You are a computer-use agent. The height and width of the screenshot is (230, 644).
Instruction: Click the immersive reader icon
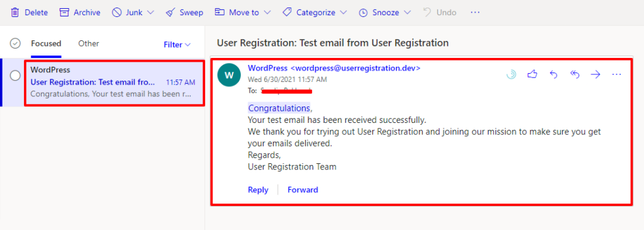click(511, 74)
